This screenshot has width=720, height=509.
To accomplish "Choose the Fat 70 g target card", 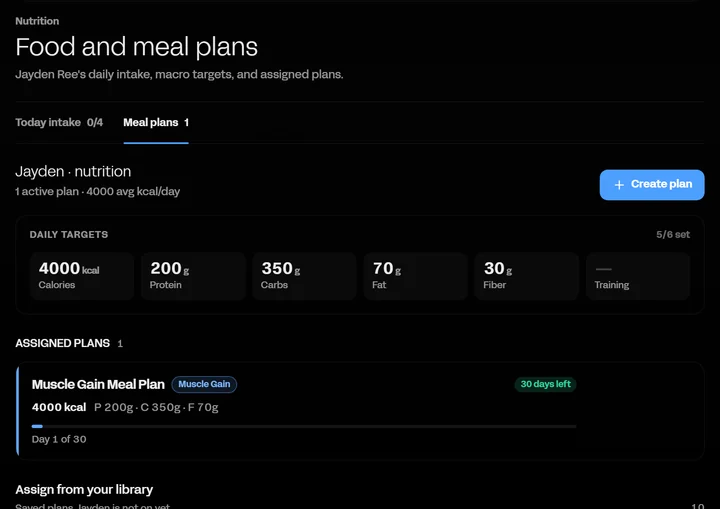I will (416, 276).
